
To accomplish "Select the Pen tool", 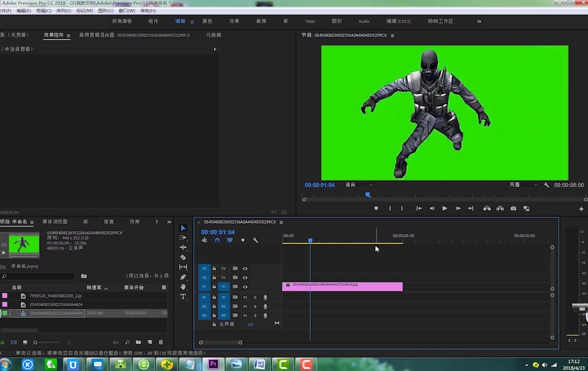I will tap(183, 277).
